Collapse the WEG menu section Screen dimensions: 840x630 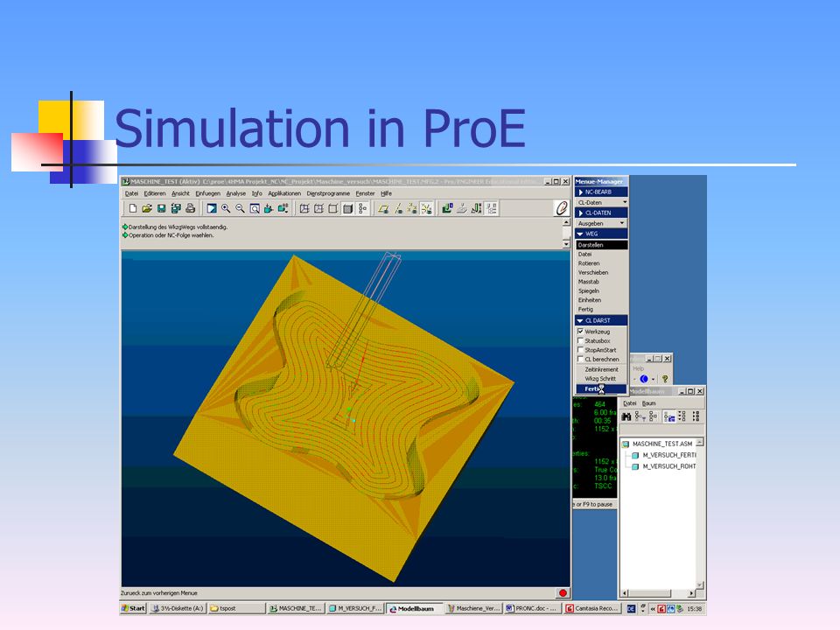pos(602,234)
